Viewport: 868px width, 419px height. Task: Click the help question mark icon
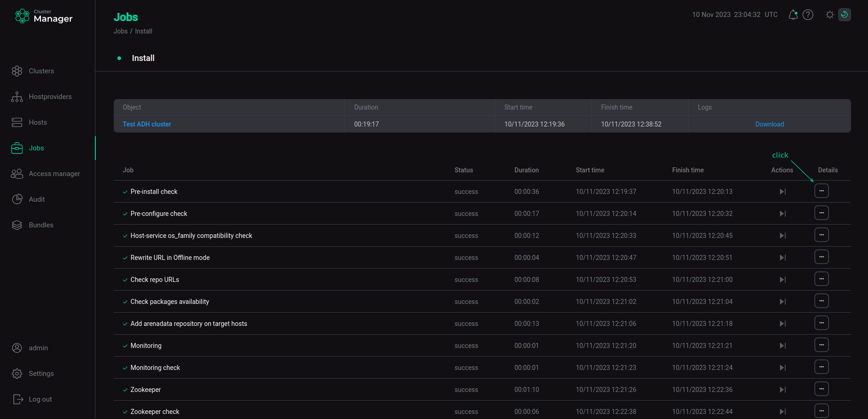(808, 15)
